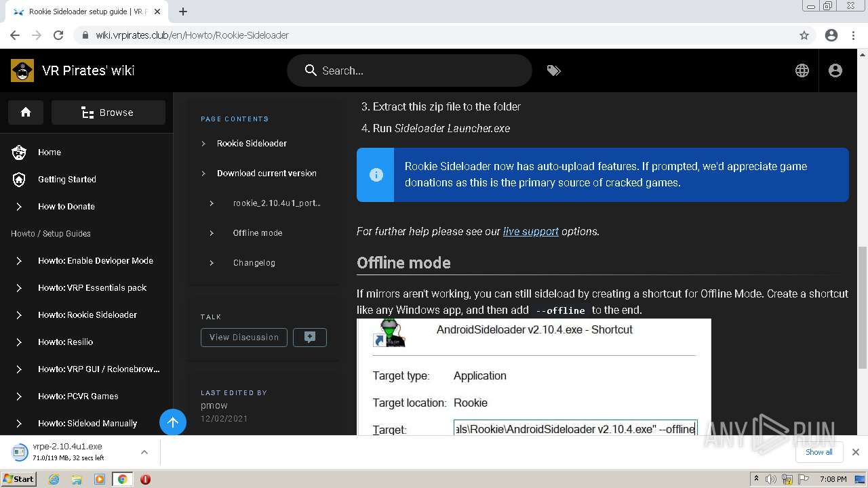Click the home icon button in sidebar
The image size is (868, 488).
click(26, 113)
